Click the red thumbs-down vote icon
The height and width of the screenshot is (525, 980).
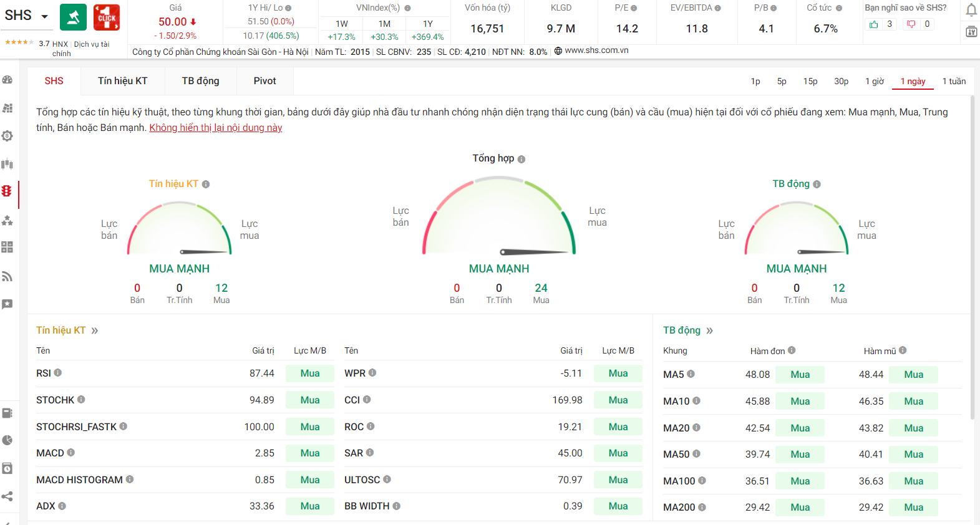(x=911, y=24)
